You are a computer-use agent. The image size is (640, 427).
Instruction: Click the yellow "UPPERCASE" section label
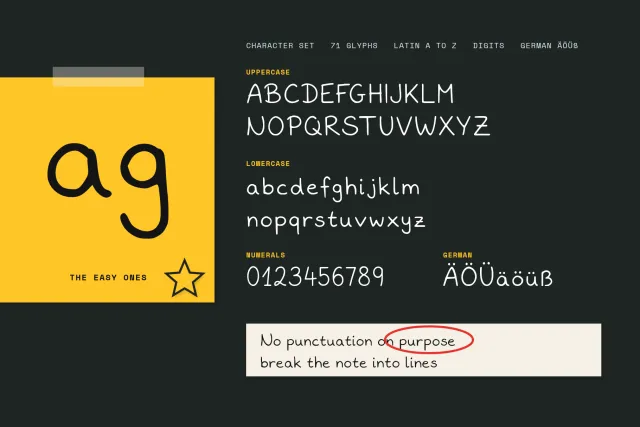[268, 72]
